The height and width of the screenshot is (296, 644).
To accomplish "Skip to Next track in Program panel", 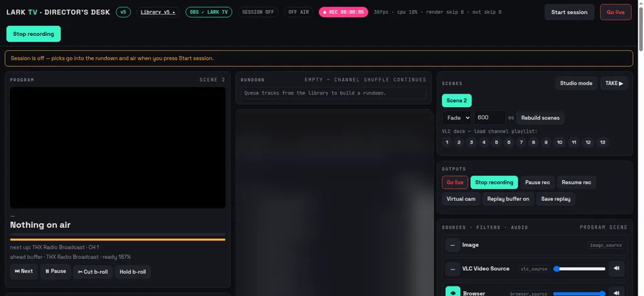I will point(24,271).
